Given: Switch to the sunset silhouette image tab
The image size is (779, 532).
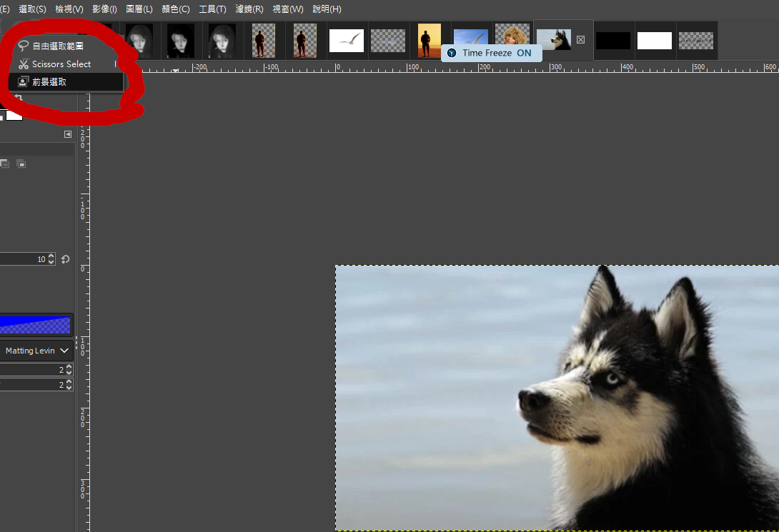Looking at the screenshot, I should (430, 41).
